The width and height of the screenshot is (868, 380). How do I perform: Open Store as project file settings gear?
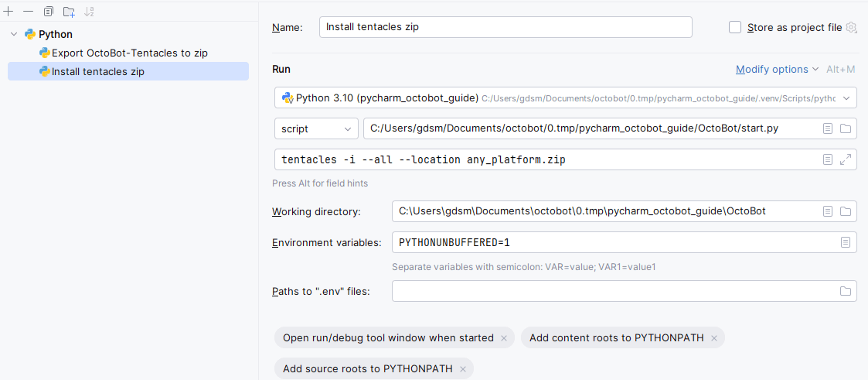(851, 27)
